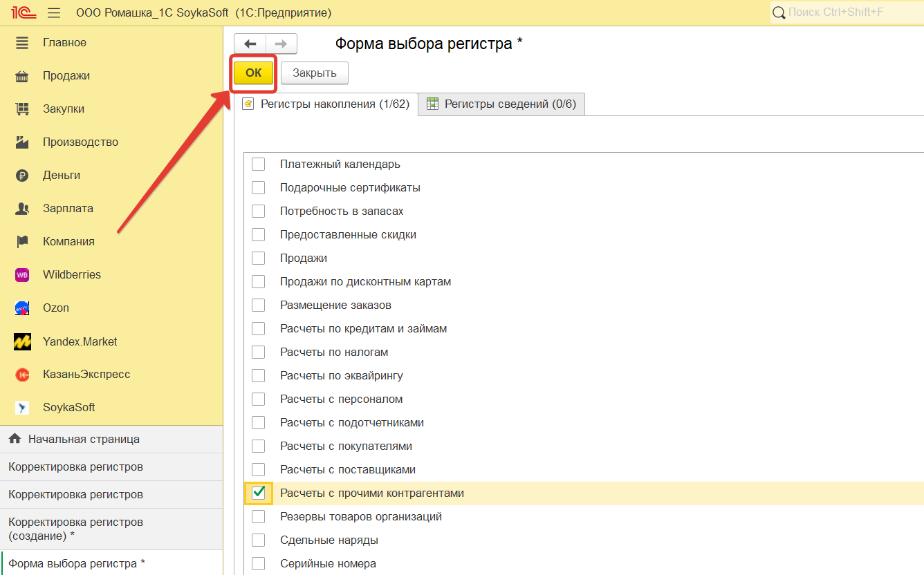Select the Платежный календарь row text
The height and width of the screenshot is (575, 924).
coord(340,164)
